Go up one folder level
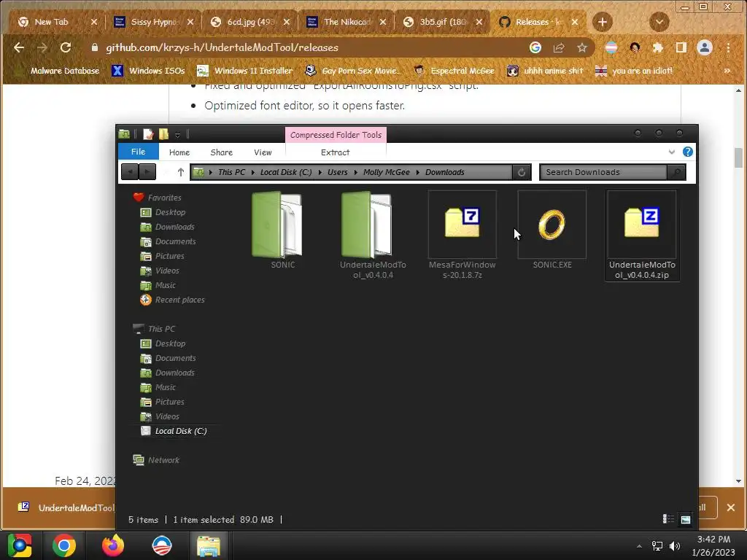 (x=181, y=172)
